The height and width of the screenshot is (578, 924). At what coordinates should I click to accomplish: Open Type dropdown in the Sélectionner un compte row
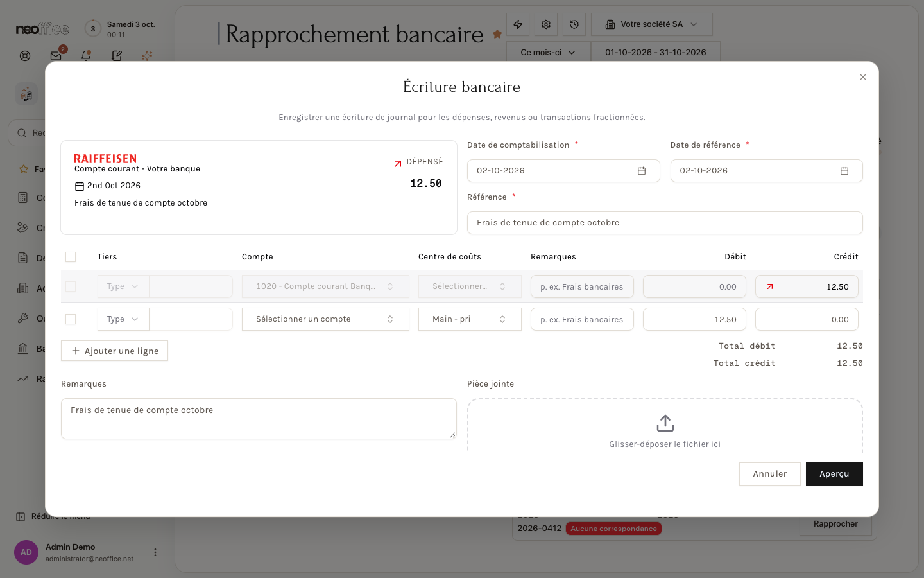[123, 319]
